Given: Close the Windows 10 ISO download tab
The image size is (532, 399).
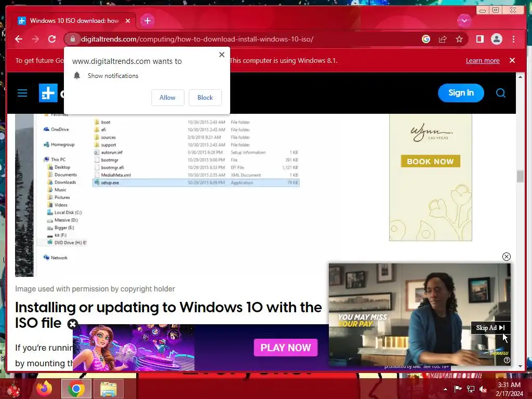Looking at the screenshot, I should (x=128, y=21).
